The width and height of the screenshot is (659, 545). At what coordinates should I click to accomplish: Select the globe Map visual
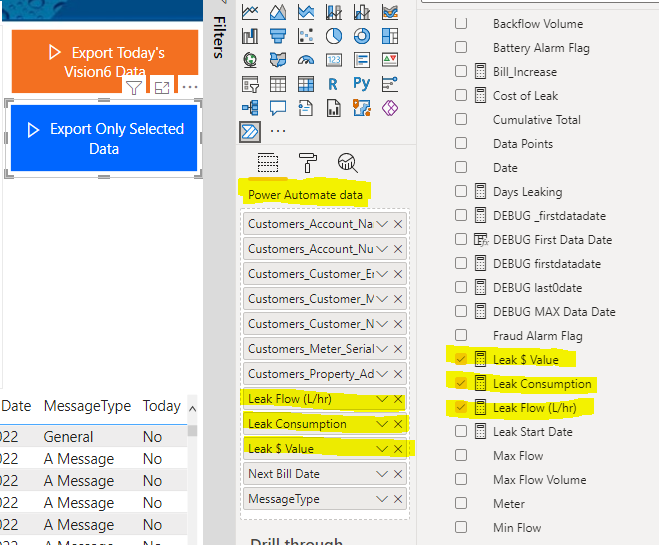tap(250, 60)
